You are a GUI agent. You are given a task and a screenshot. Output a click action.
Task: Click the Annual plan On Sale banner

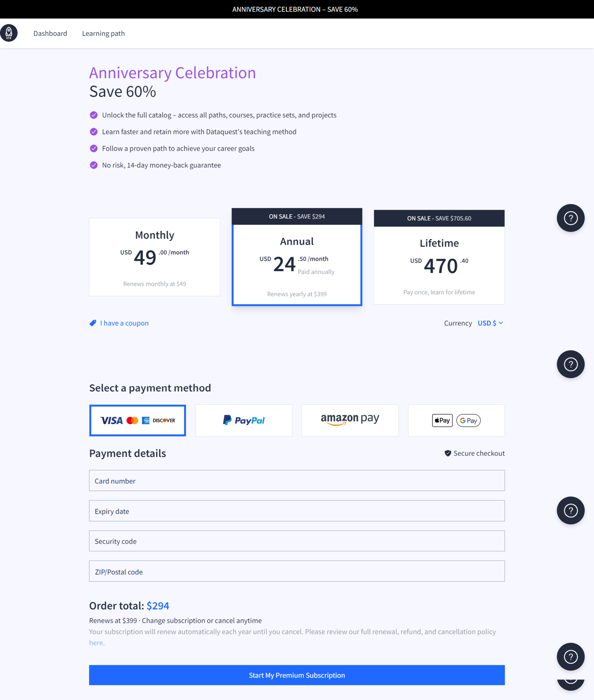point(297,216)
